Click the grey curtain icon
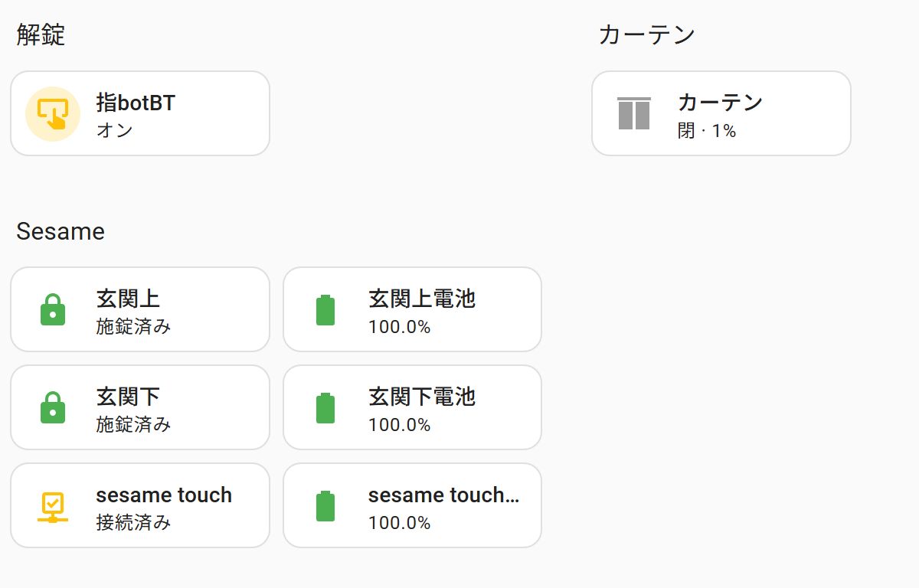The height and width of the screenshot is (588, 919). pos(633,114)
